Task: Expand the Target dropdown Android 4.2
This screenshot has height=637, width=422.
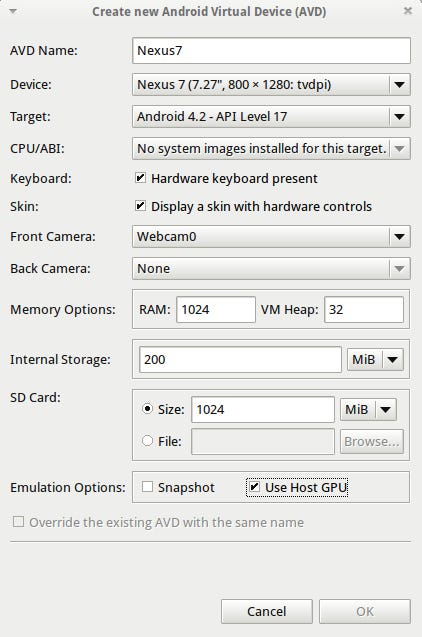Action: point(271,117)
